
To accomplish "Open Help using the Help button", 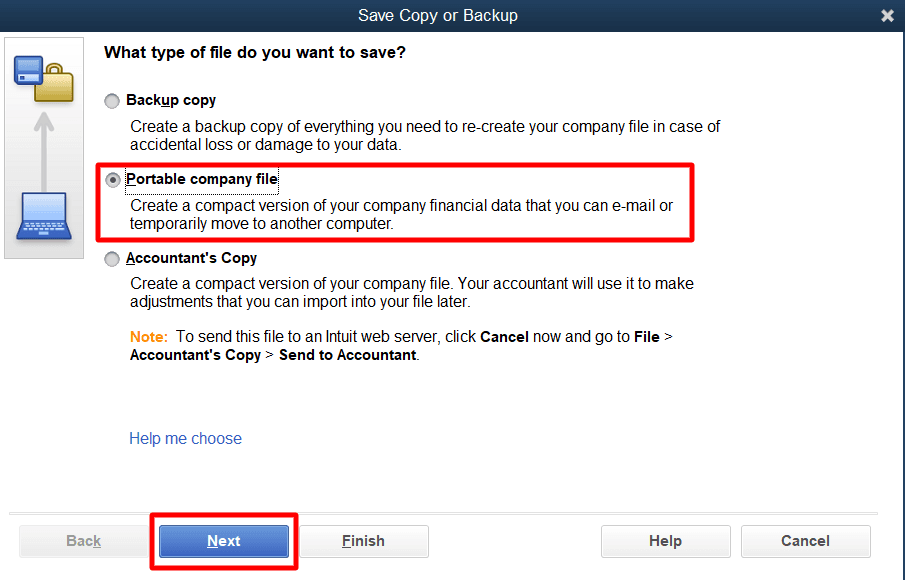I will [665, 541].
